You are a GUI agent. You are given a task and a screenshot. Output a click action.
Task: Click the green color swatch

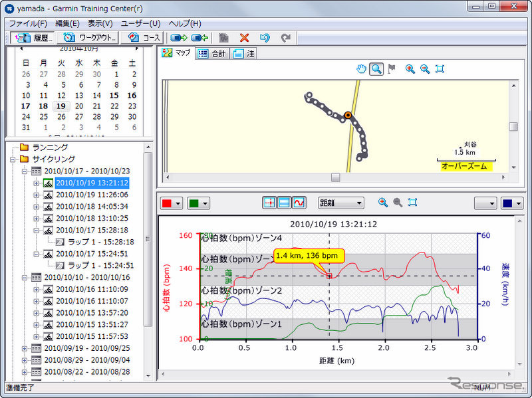pos(194,203)
